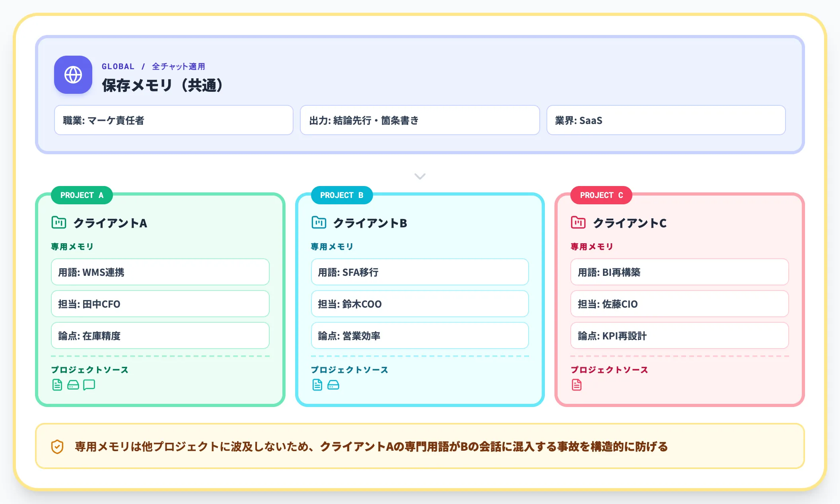Screen dimensions: 840x504
Task: Click プロジェクトソース label in Project B
Action: 349,370
